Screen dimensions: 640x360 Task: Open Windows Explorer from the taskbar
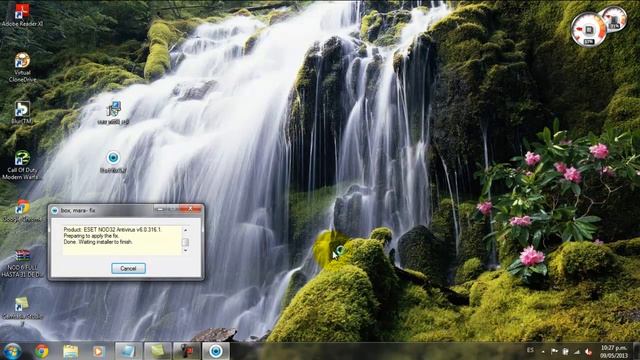[71, 351]
